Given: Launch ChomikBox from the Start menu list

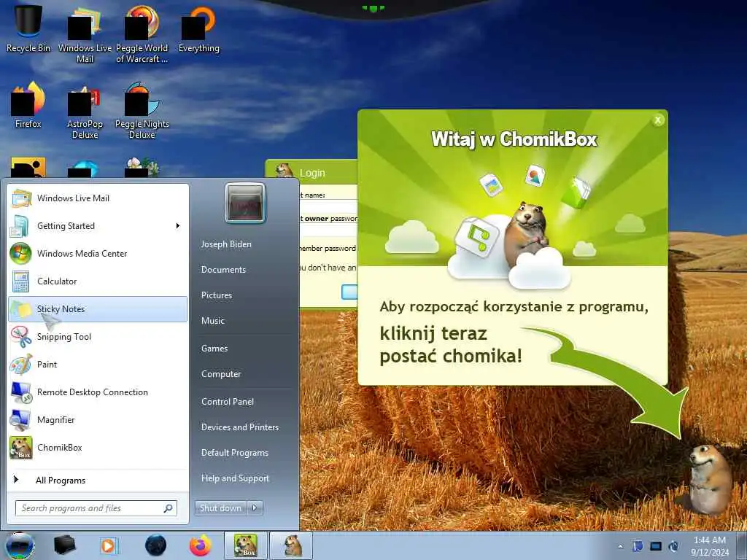Looking at the screenshot, I should click(x=98, y=448).
